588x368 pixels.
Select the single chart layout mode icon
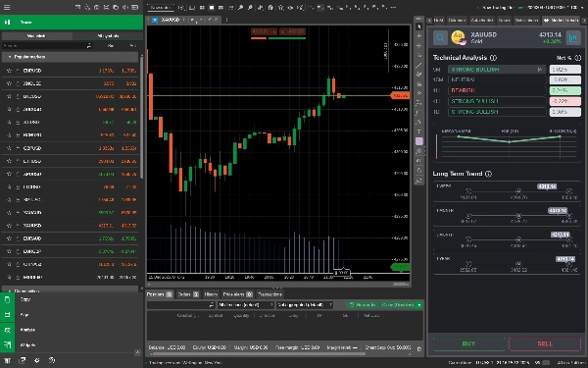pos(212,7)
